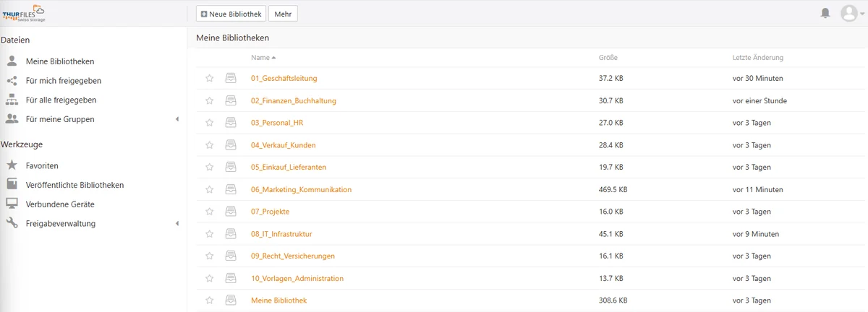Open Veröffentlichte Bibliotheken
The height and width of the screenshot is (312, 868).
click(75, 185)
